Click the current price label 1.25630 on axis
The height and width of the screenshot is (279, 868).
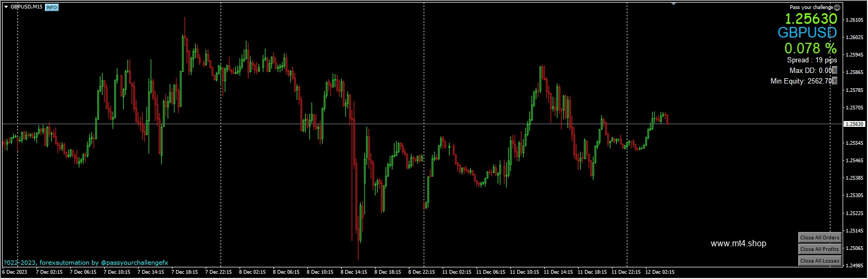[x=854, y=124]
